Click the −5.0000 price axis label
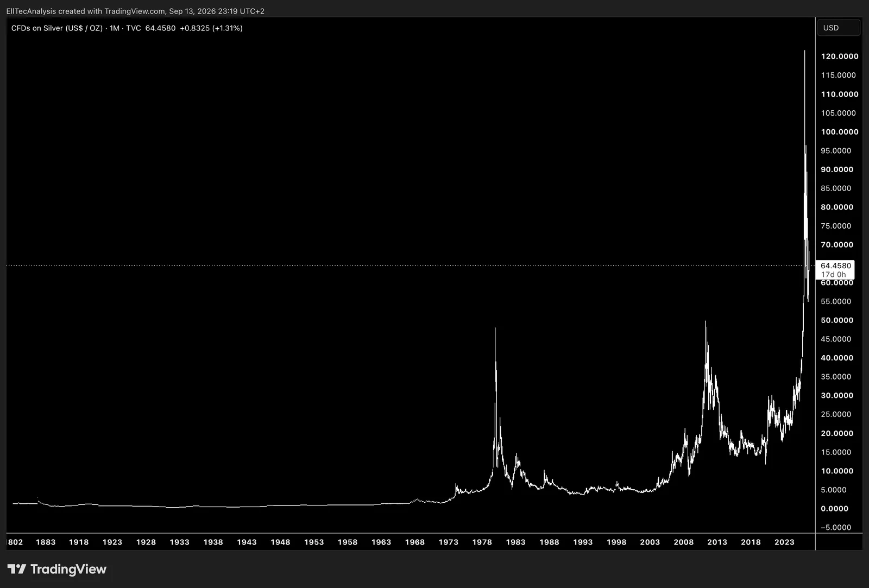 tap(836, 528)
